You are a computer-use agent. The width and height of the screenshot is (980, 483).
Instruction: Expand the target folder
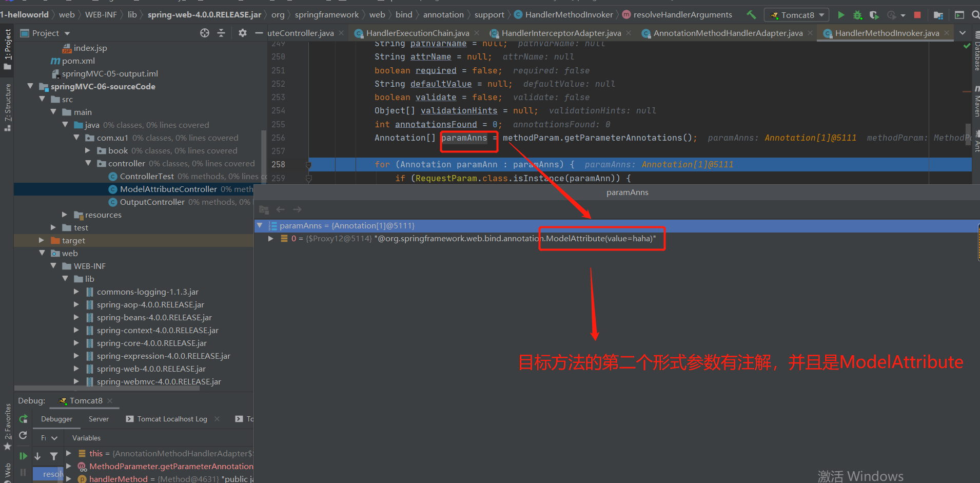[x=42, y=240]
